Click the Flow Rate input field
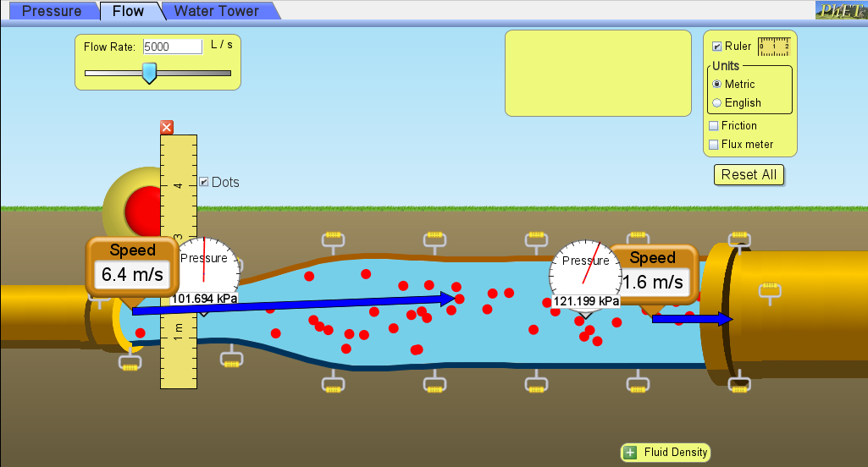The image size is (868, 467). click(x=173, y=47)
